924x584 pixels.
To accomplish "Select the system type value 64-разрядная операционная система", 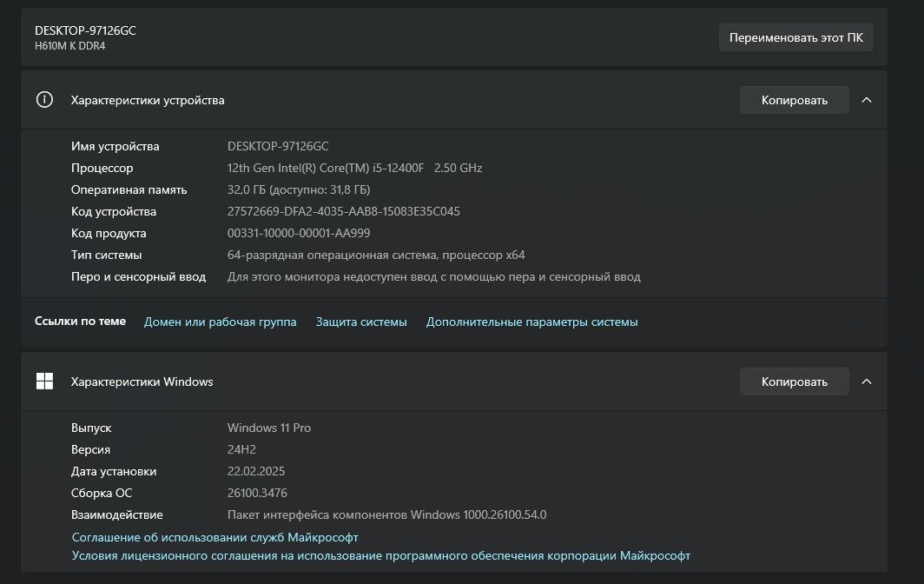I will (376, 255).
